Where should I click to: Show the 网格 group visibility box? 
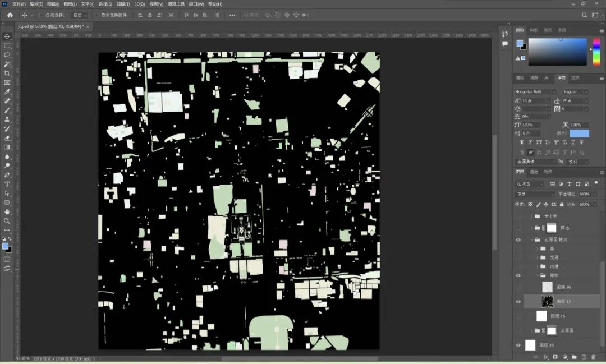tap(518, 228)
